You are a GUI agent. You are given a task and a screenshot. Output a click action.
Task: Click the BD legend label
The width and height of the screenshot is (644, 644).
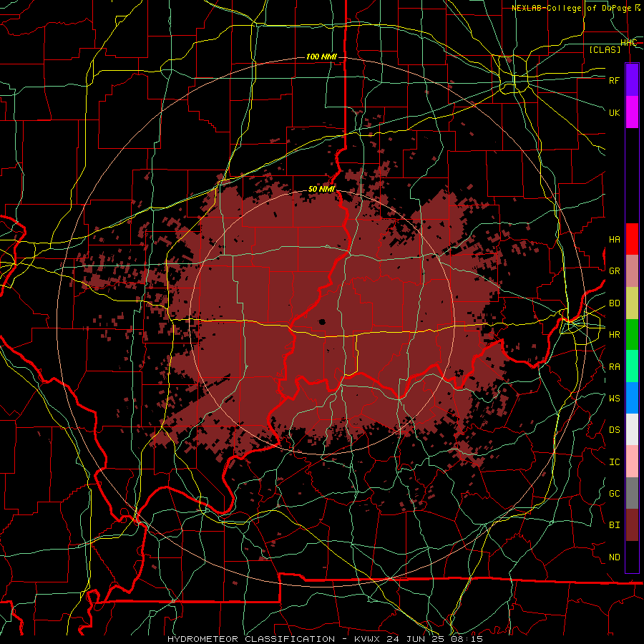(614, 303)
